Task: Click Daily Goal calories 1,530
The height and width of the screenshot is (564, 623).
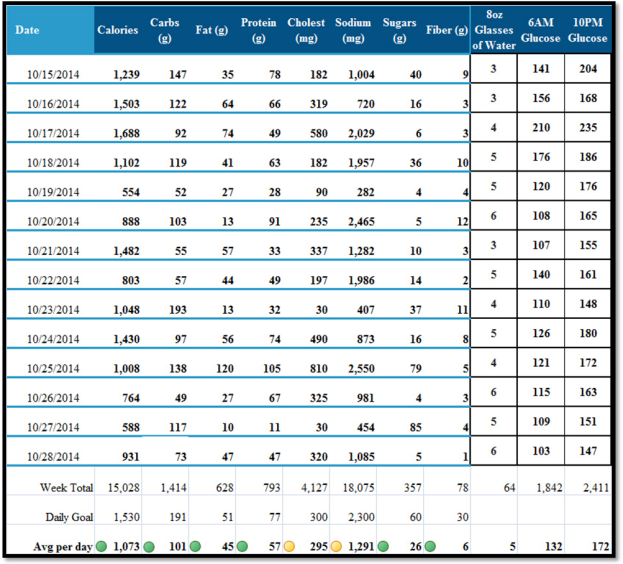Action: click(x=126, y=517)
